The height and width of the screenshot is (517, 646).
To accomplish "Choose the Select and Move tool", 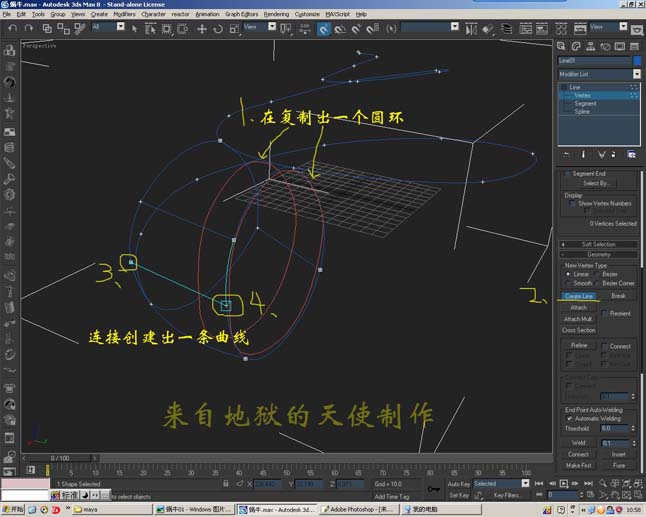I will pos(202,28).
